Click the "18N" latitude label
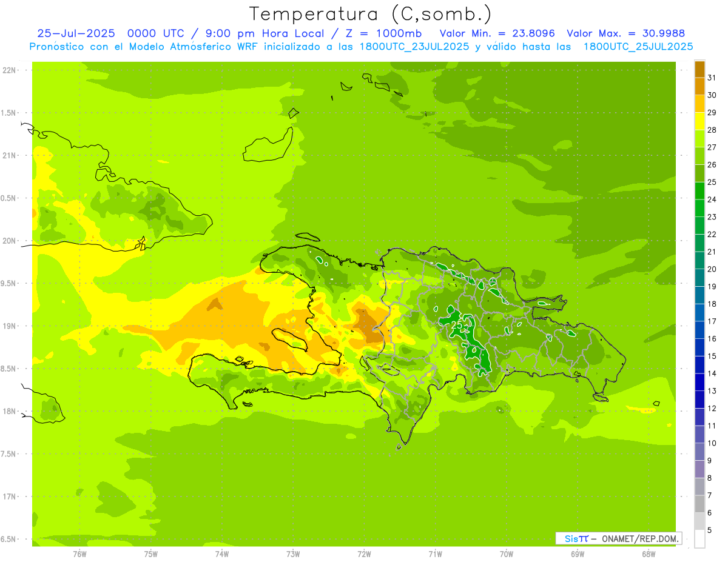Image resolution: width=728 pixels, height=562 pixels. point(9,412)
